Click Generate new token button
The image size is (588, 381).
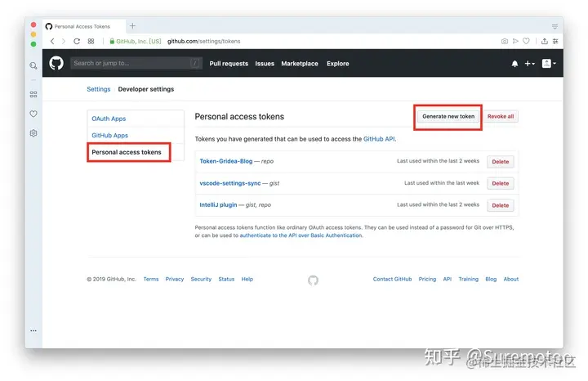(448, 116)
